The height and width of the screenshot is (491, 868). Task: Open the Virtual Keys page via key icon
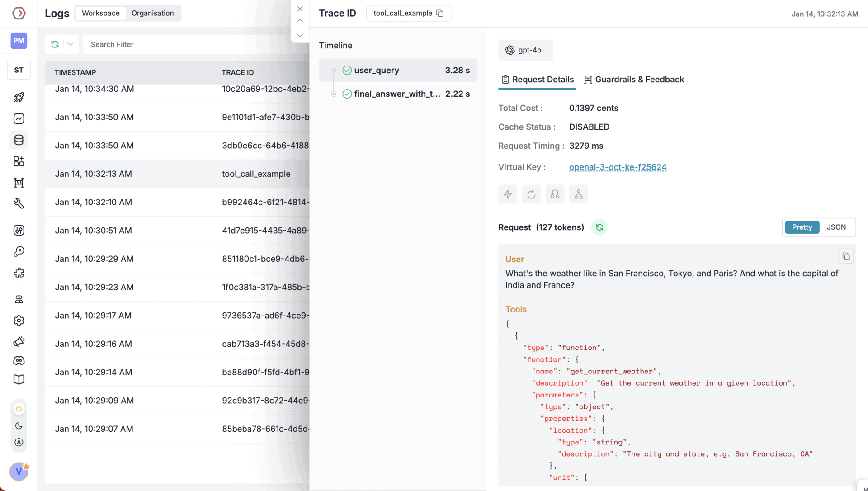point(19,251)
